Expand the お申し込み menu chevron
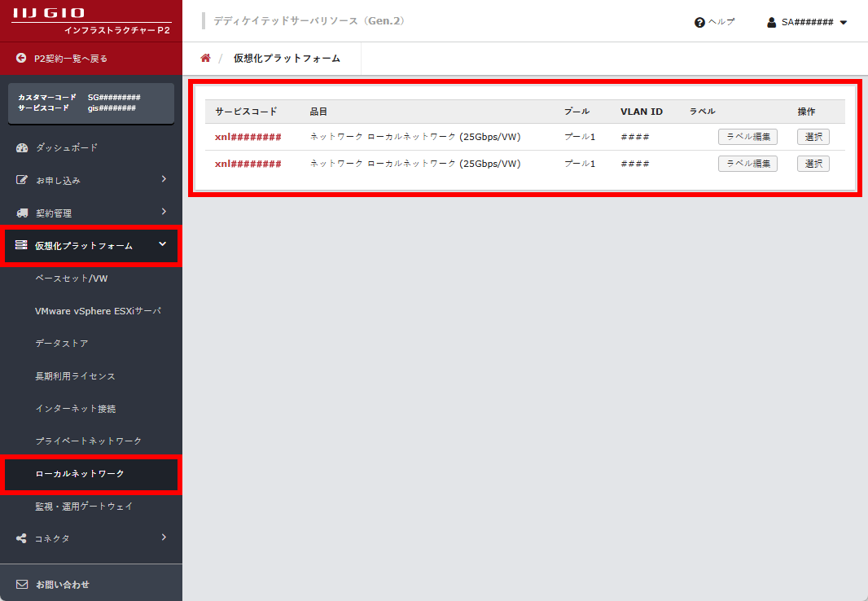Image resolution: width=868 pixels, height=601 pixels. [x=164, y=179]
